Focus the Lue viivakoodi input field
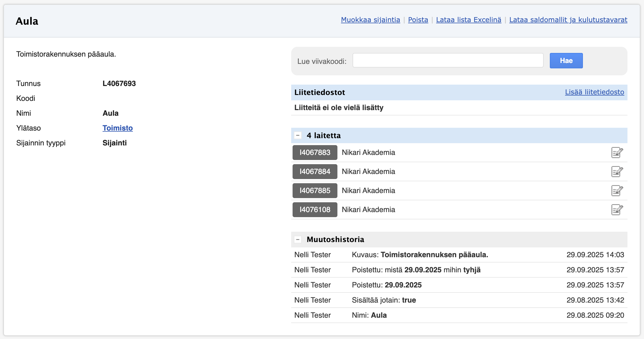Screen dimensions: 644x339 [x=448, y=61]
